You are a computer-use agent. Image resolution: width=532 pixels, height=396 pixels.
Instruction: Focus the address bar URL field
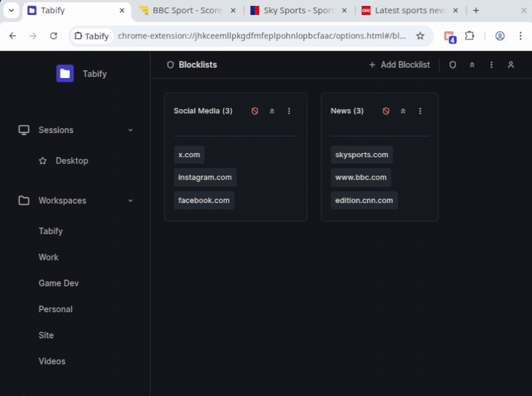pos(261,36)
